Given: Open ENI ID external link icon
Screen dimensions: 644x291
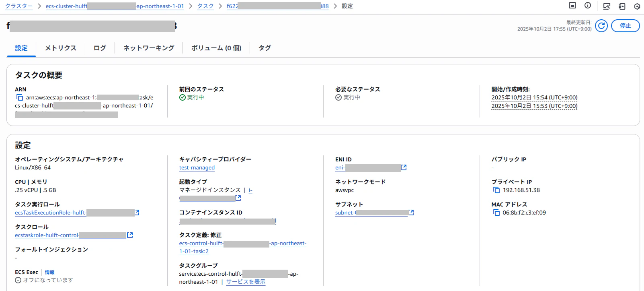Looking at the screenshot, I should click(404, 167).
